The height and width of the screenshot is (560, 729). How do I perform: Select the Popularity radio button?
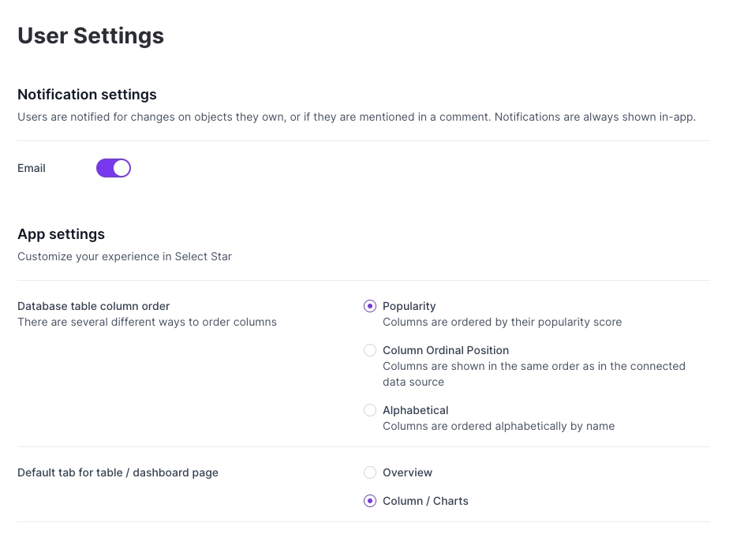(x=369, y=306)
